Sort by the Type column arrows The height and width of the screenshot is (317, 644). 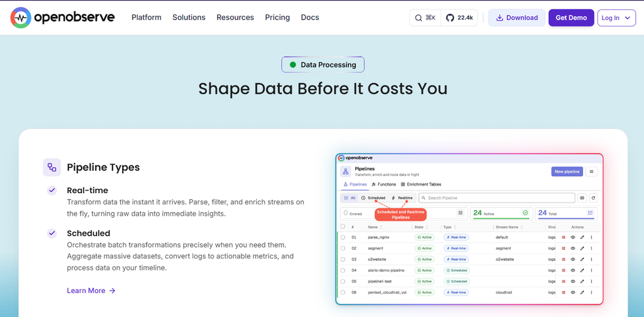tap(455, 227)
